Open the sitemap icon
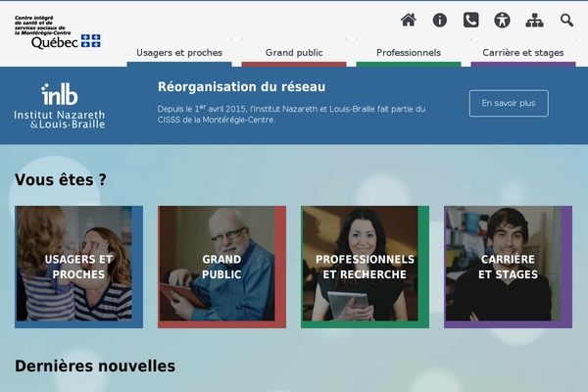588x392 pixels. coord(534,20)
